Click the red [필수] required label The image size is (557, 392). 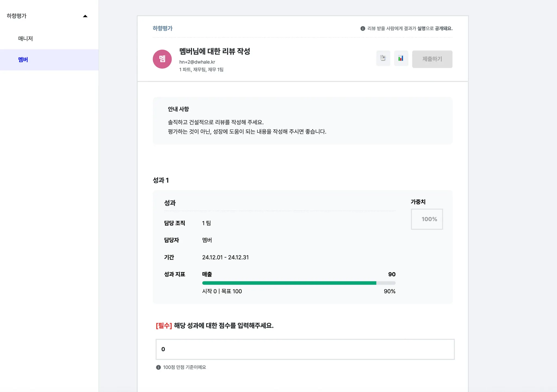(x=164, y=325)
